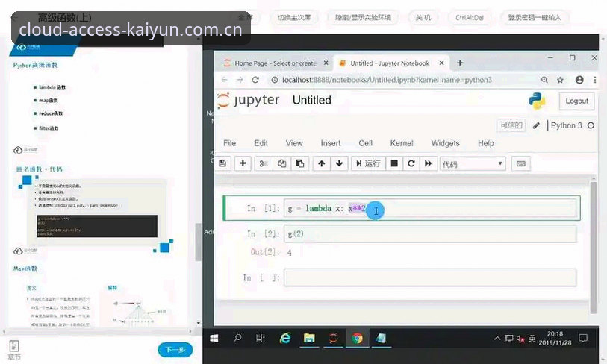Open the Cell menu in Jupyter
The height and width of the screenshot is (364, 607).
(x=365, y=143)
